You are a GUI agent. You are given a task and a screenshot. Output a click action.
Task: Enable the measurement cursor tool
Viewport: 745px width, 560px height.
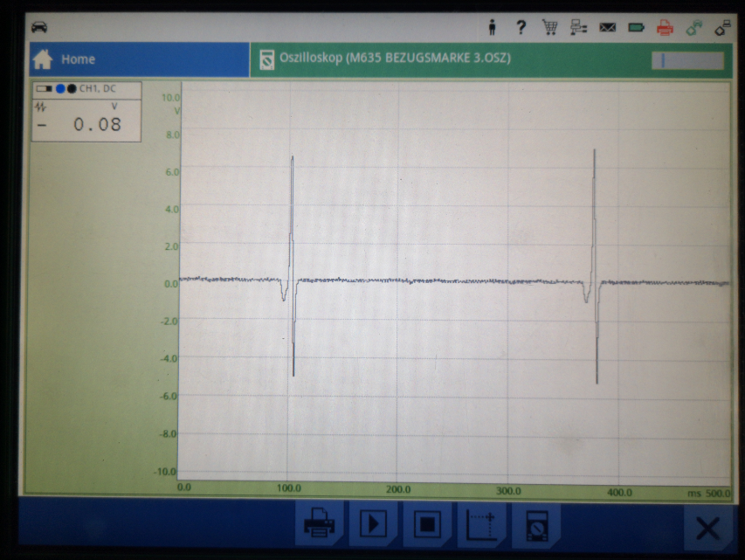tap(481, 524)
